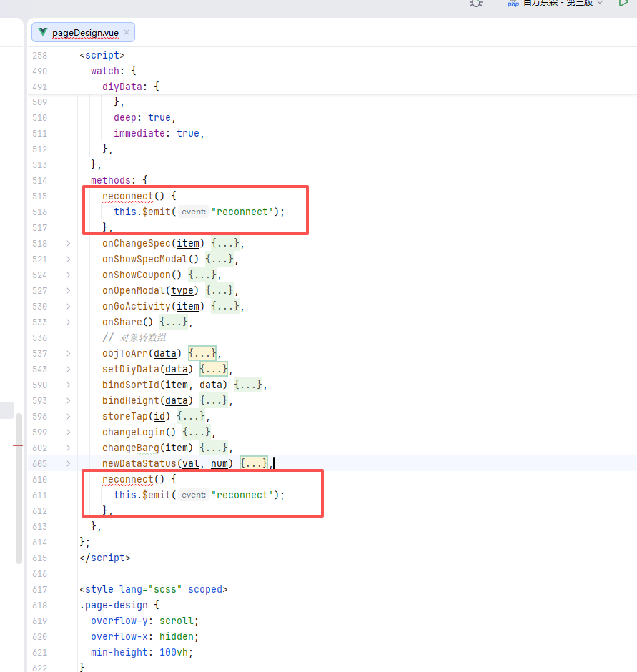
Task: Expand the setDiyData(data) fold chevron
Action: point(68,369)
